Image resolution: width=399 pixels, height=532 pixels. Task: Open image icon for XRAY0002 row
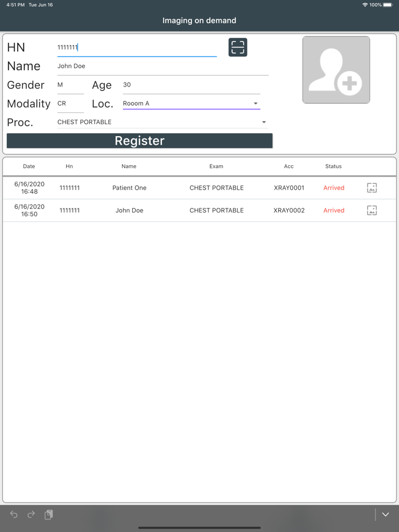coord(372,210)
